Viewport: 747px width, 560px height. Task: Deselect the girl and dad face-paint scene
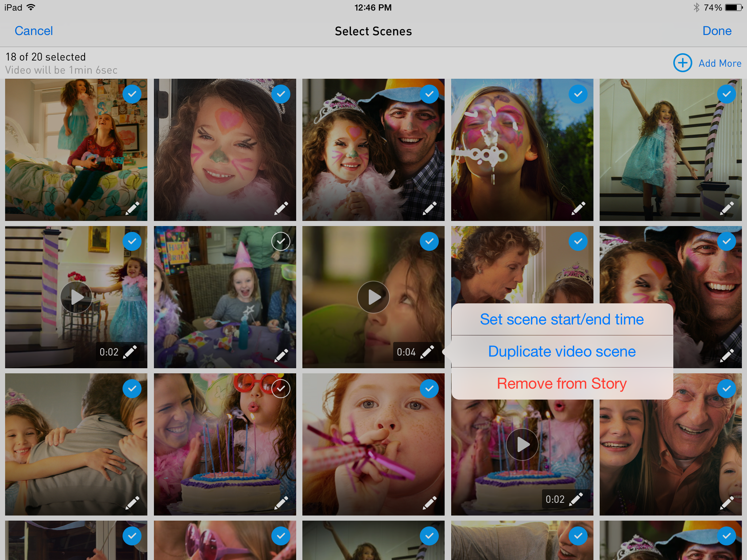click(429, 94)
